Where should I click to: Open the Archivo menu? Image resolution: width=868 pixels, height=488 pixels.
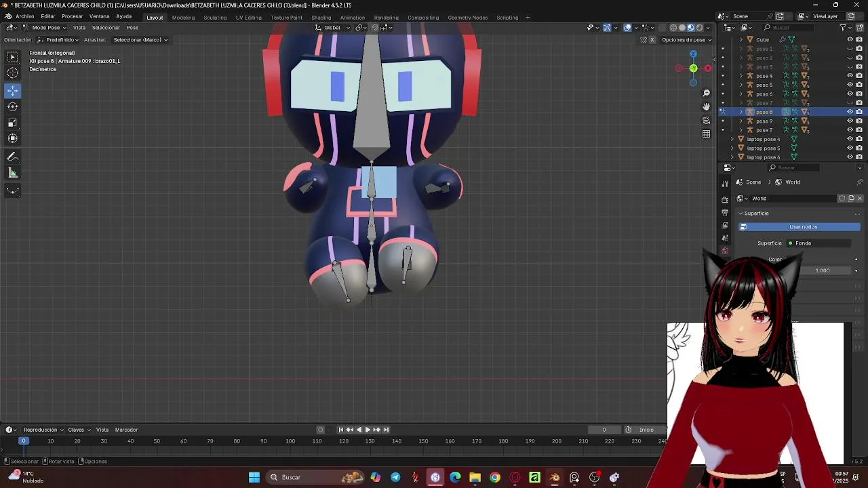coord(24,17)
